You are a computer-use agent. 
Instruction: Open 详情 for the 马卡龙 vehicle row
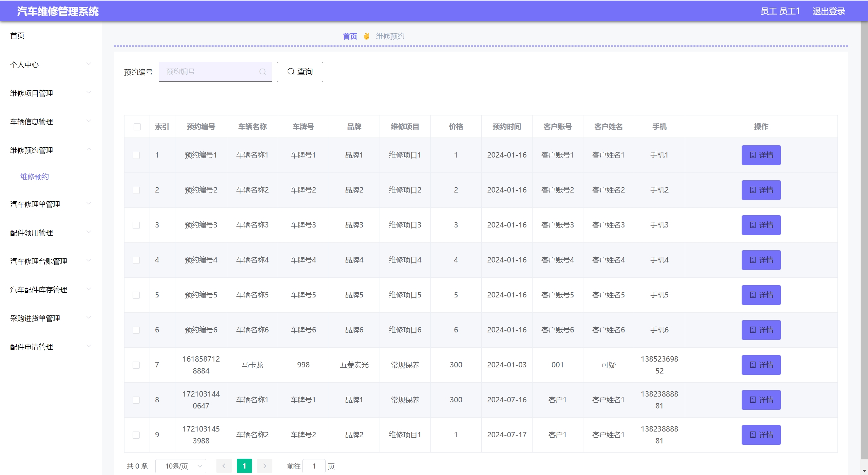coord(761,365)
